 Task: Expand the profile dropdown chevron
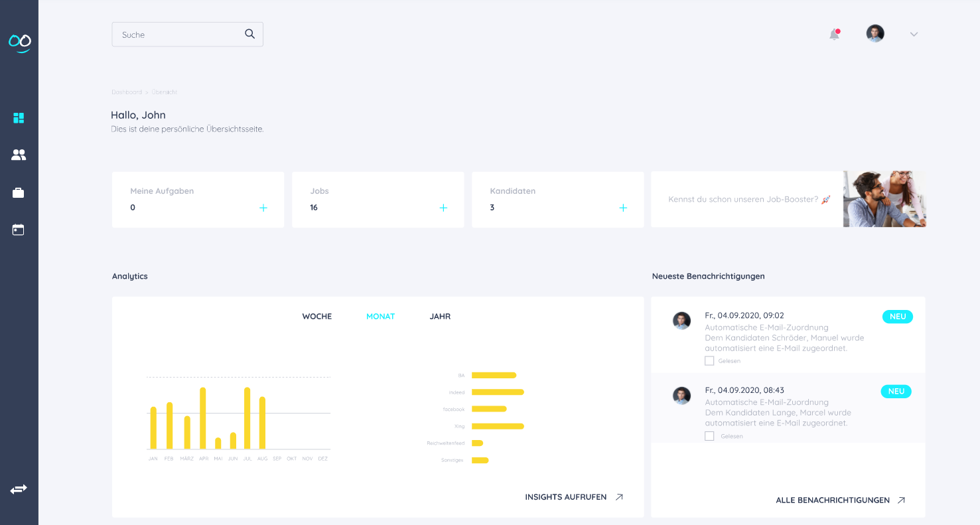914,34
